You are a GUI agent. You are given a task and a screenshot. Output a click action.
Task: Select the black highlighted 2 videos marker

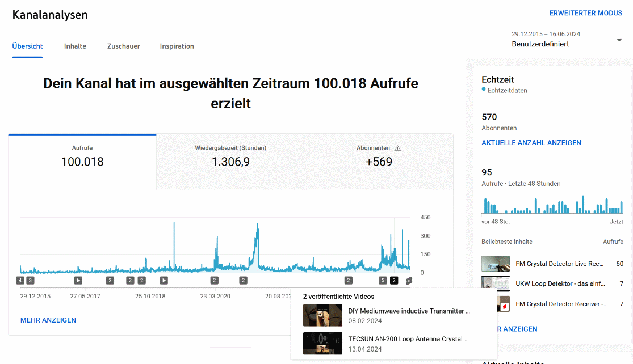pos(394,280)
